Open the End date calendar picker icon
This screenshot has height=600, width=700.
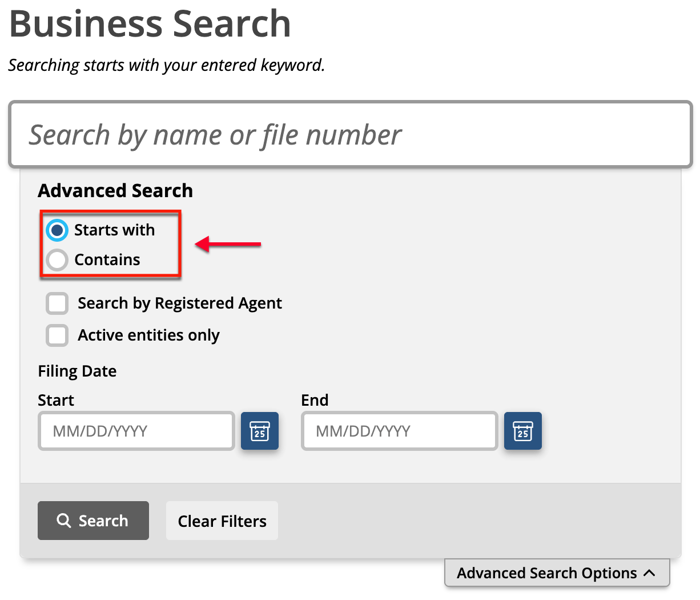click(523, 431)
